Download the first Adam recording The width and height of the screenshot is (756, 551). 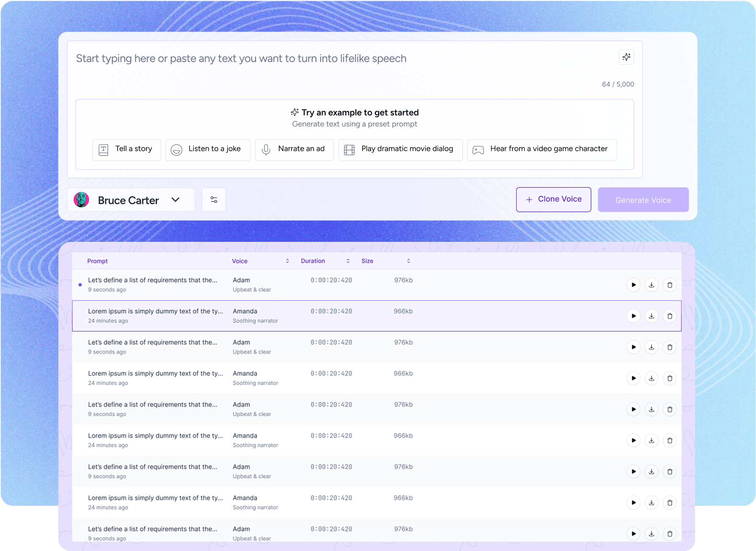click(652, 285)
